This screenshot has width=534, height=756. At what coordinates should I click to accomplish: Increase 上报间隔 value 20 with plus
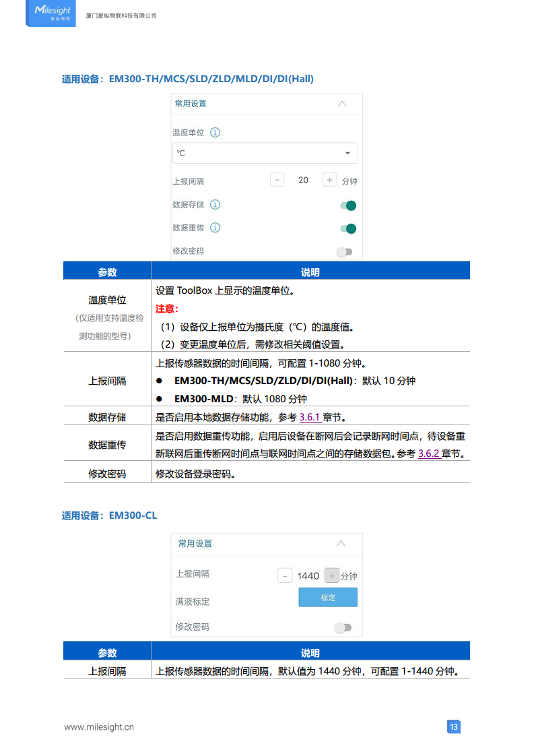[329, 181]
